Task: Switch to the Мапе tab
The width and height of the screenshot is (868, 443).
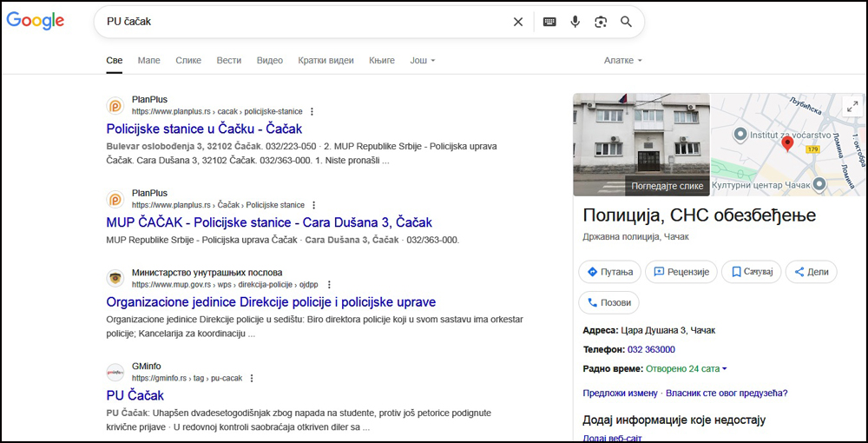Action: click(x=149, y=60)
